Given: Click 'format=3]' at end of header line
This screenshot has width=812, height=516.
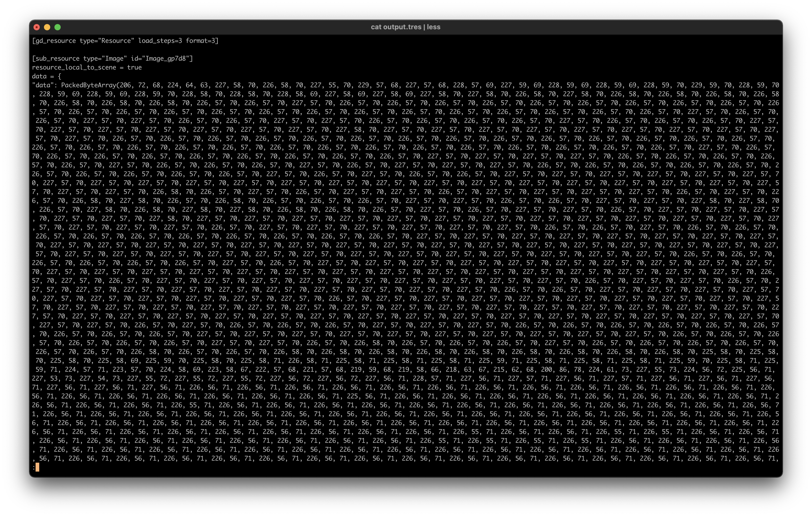Looking at the screenshot, I should click(x=202, y=41).
